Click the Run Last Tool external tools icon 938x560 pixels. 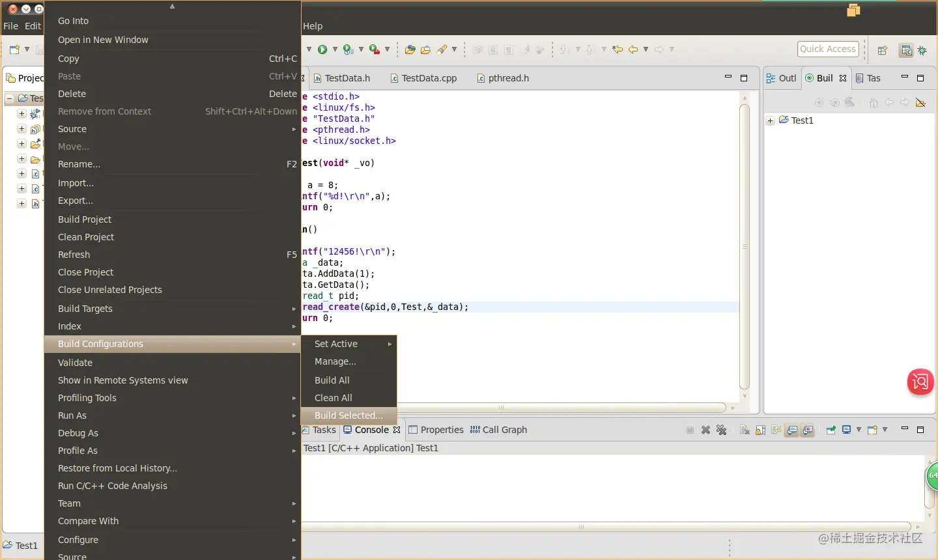pyautogui.click(x=374, y=49)
